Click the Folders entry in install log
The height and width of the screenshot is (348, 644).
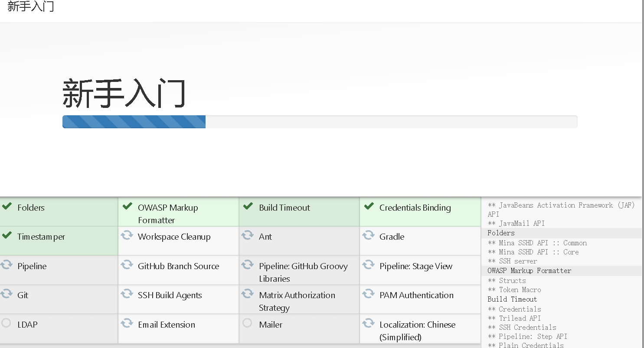501,233
